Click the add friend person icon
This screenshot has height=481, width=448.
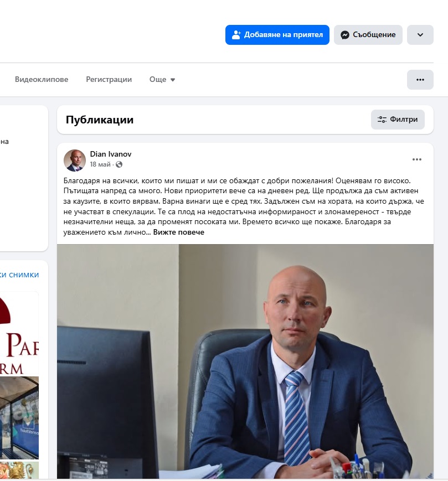tap(236, 35)
